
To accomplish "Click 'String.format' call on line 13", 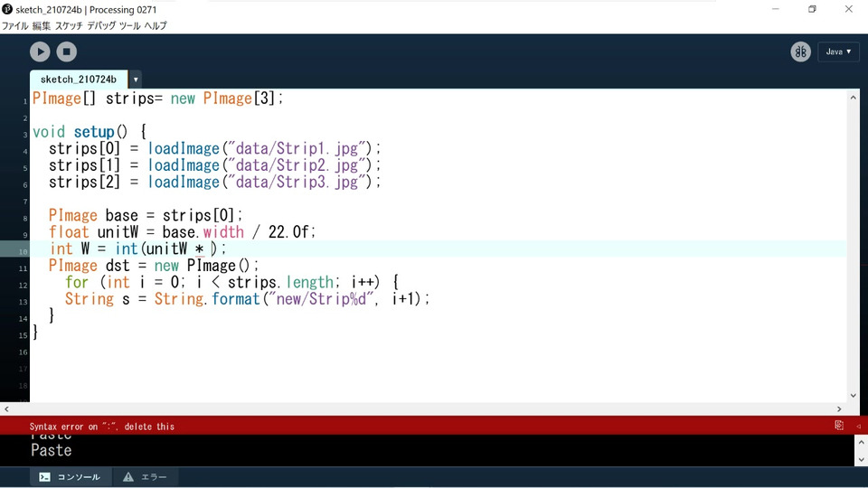I will [207, 299].
